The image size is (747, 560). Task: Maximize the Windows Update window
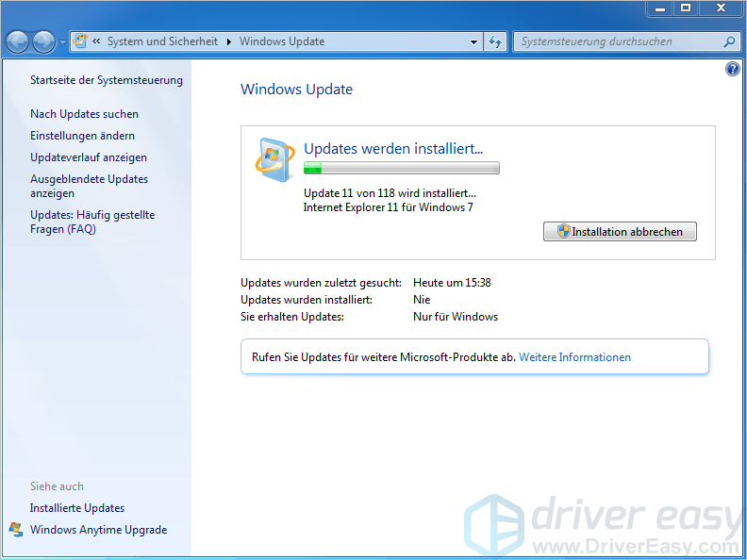(686, 8)
